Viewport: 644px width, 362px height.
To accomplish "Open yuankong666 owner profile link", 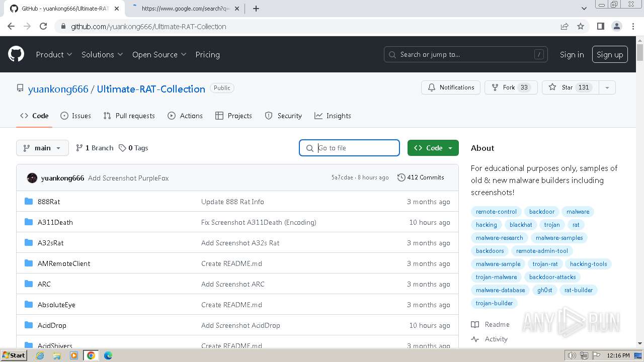I will point(58,89).
